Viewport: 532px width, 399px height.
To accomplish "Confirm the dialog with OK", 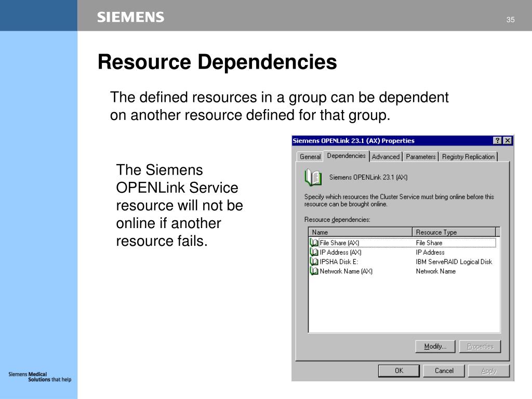I will pyautogui.click(x=399, y=371).
